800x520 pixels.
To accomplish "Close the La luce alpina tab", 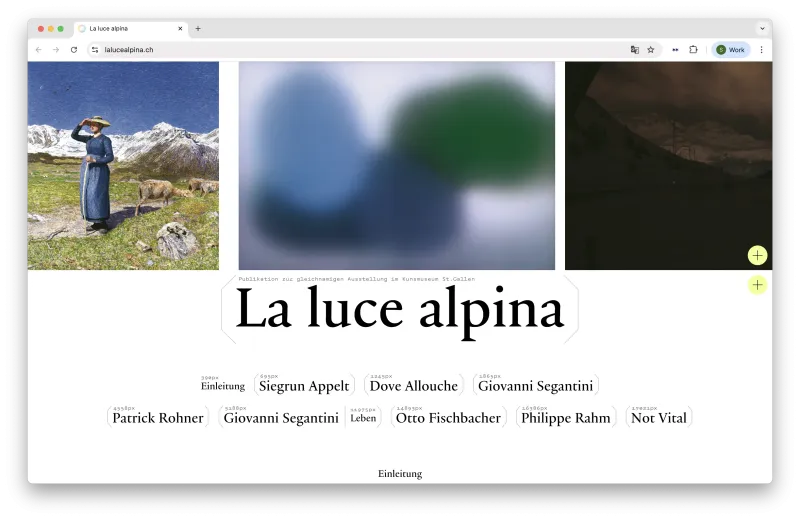I will tap(180, 29).
